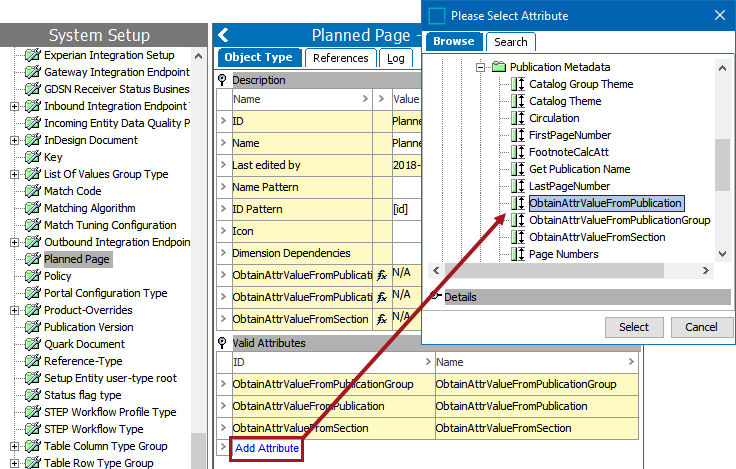
Task: Click back arrow in Planned Page header
Action: tap(223, 35)
